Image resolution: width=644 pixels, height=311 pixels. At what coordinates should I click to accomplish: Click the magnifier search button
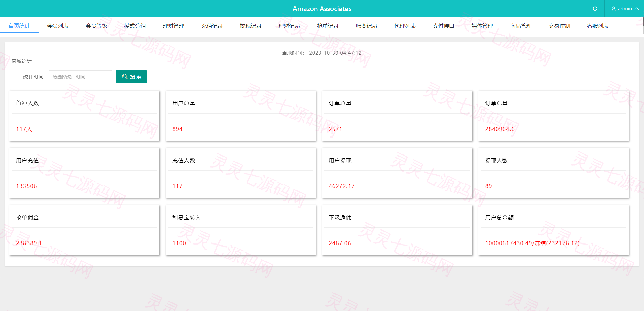coord(131,77)
